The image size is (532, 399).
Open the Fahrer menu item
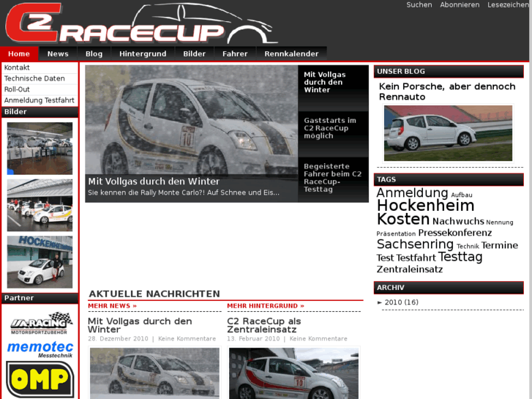point(235,53)
